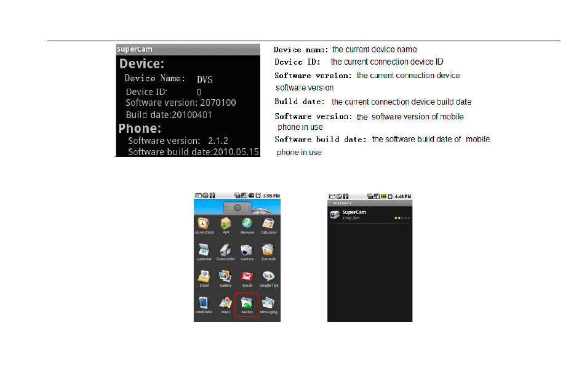Click the Device ID value 0
This screenshot has width=587, height=392.
199,92
